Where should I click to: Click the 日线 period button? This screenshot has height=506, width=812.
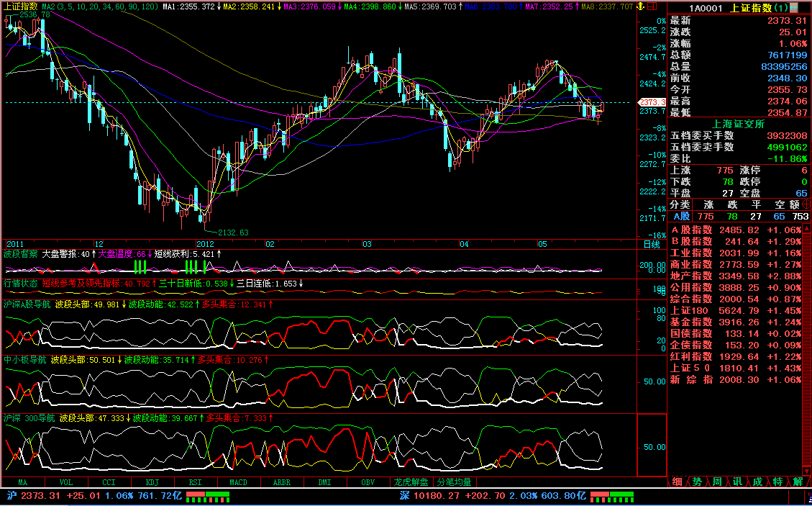point(652,244)
